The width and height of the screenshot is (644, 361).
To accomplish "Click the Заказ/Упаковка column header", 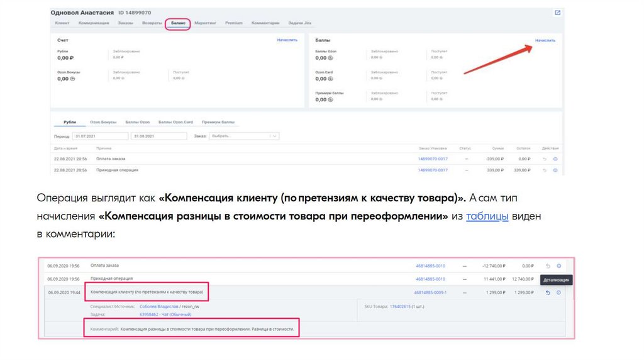I will point(433,148).
